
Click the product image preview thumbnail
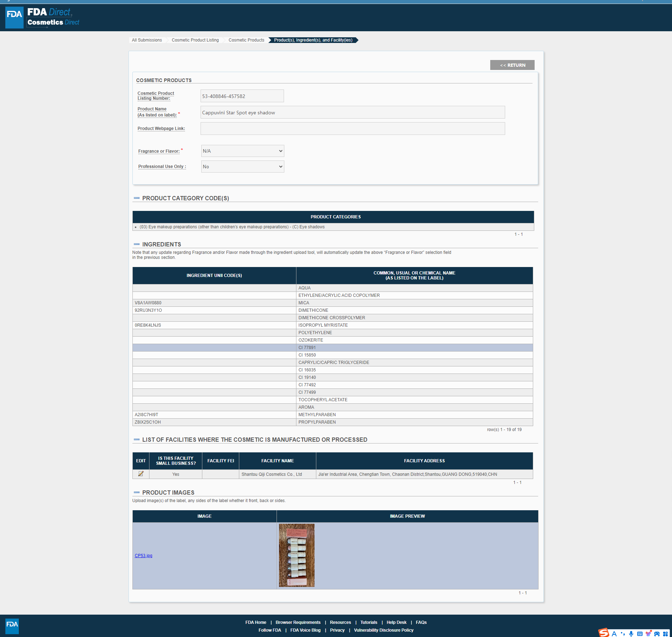[296, 555]
